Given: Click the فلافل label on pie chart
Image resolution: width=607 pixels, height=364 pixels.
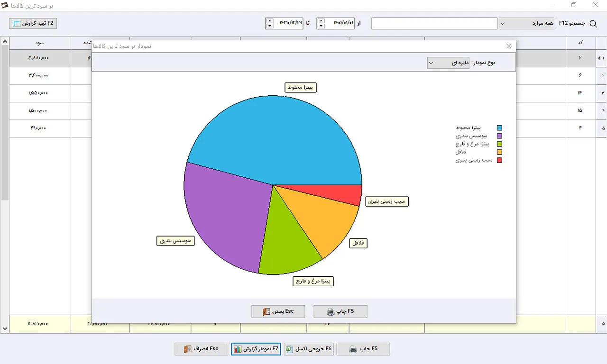Looking at the screenshot, I should 359,243.
